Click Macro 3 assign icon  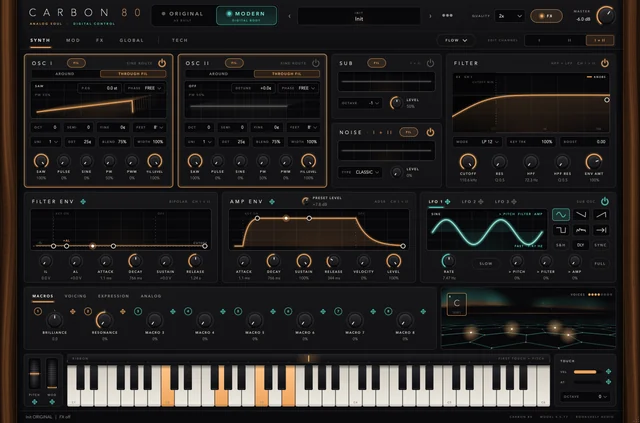pyautogui.click(x=173, y=312)
